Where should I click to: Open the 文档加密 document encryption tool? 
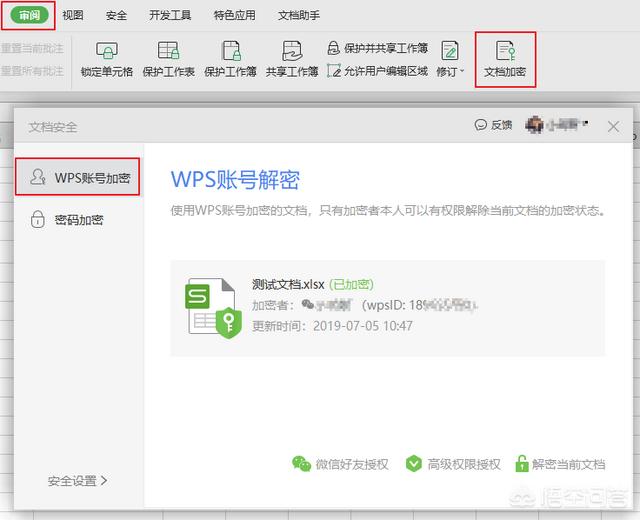click(505, 59)
